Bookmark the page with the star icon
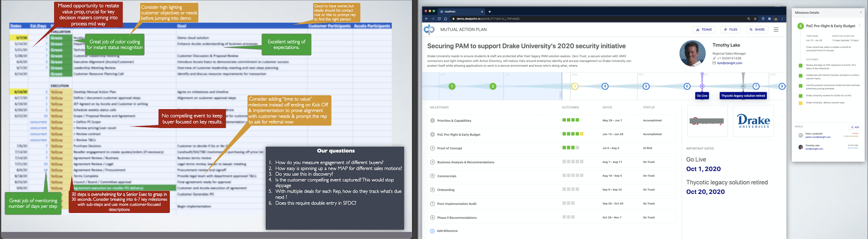Viewport: 868px width, 239px height. (x=755, y=19)
